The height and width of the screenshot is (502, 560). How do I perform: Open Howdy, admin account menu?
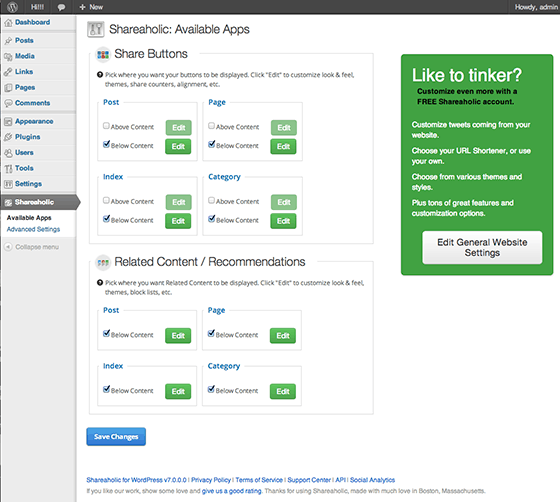[536, 7]
